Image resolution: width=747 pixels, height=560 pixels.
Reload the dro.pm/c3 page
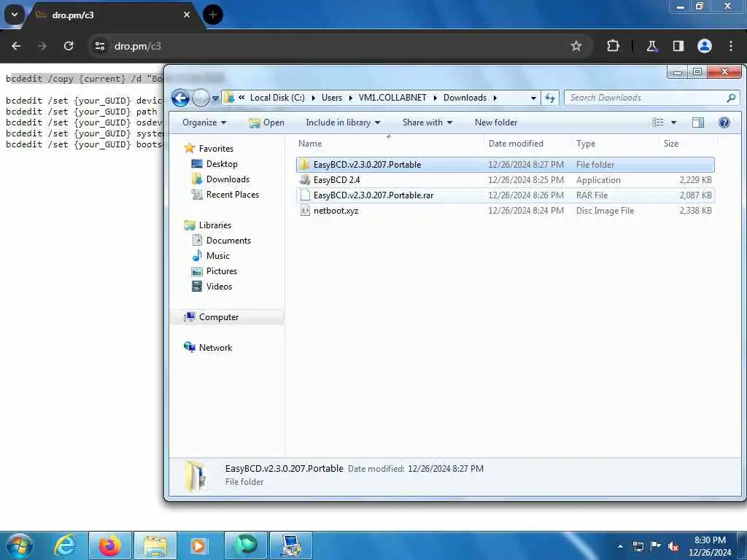click(69, 46)
